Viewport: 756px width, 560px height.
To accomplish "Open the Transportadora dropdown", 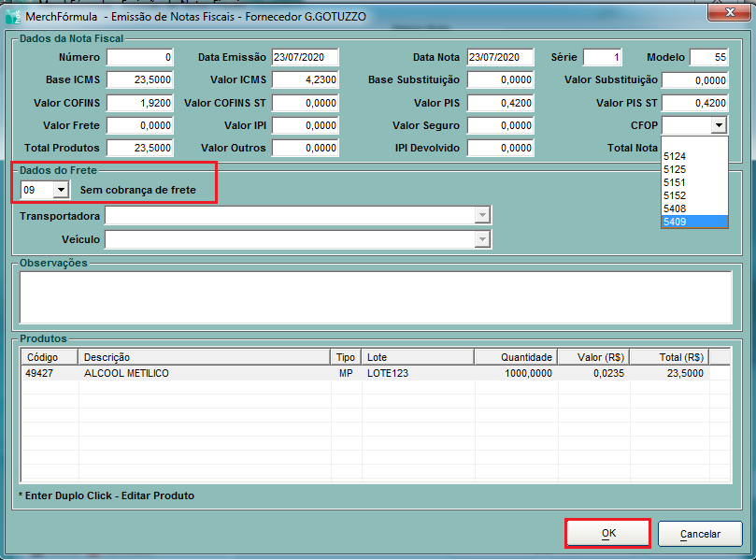I will (x=482, y=216).
